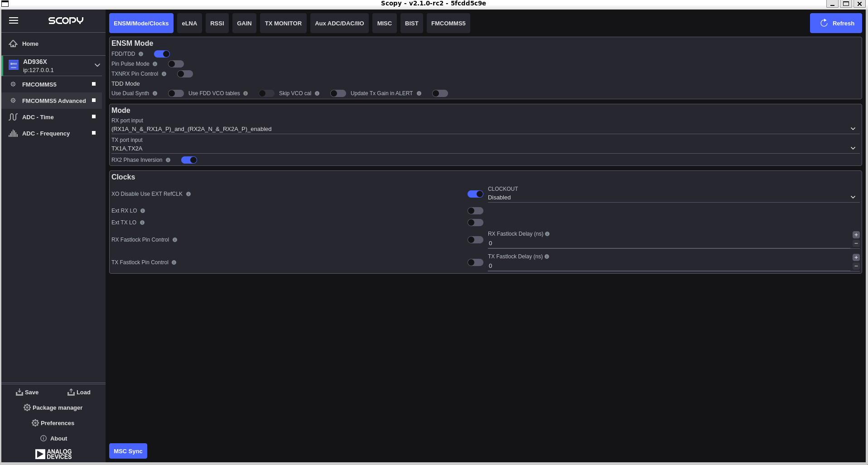This screenshot has height=465, width=868.
Task: Click info icon next to Skip VCO cal
Action: pyautogui.click(x=317, y=93)
